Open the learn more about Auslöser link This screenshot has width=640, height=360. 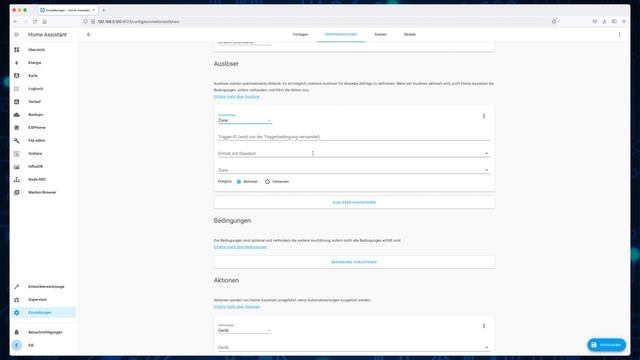point(237,97)
